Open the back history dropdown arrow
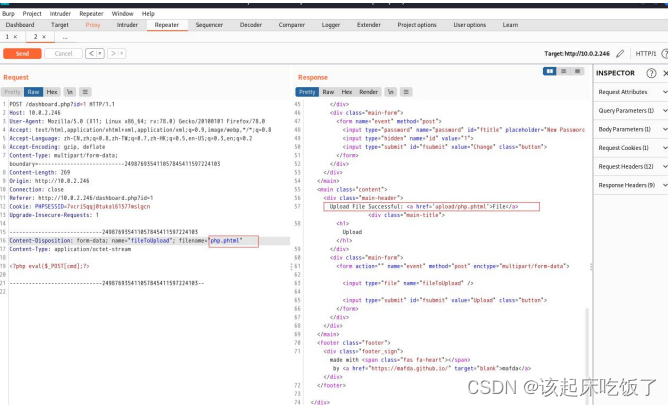This screenshot has width=671, height=407. click(x=101, y=53)
